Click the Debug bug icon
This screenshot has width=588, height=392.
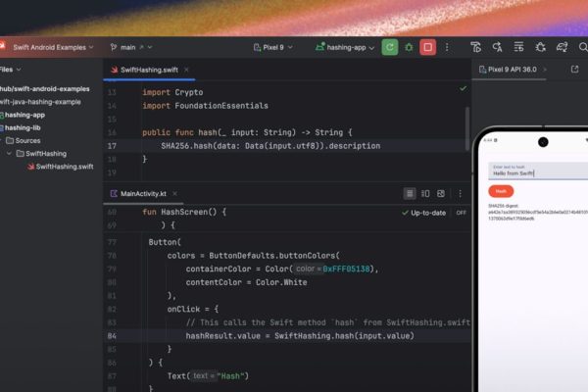pos(409,46)
